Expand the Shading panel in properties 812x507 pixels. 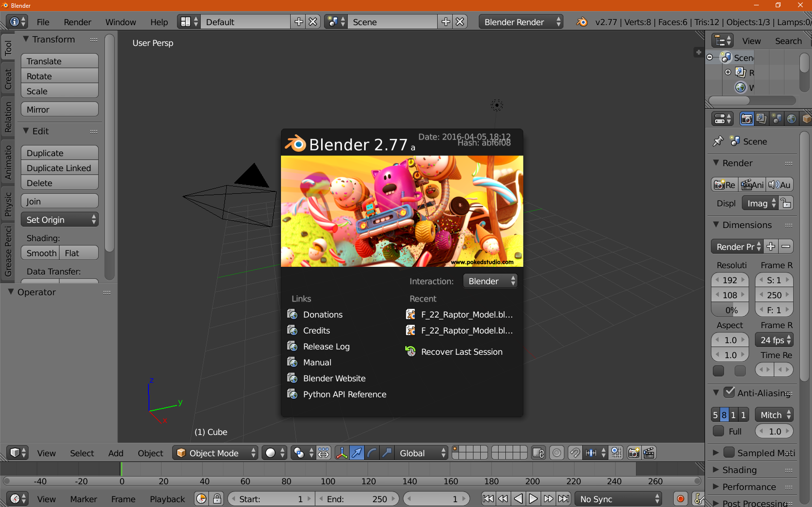point(716,470)
